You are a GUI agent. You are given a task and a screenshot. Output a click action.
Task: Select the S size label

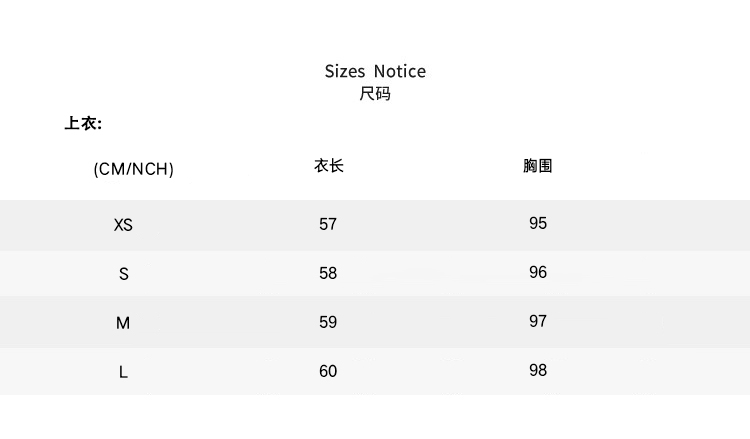coord(124,274)
